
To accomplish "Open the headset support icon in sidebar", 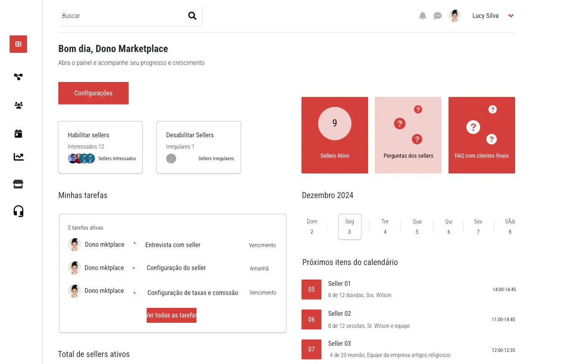I will pyautogui.click(x=18, y=211).
